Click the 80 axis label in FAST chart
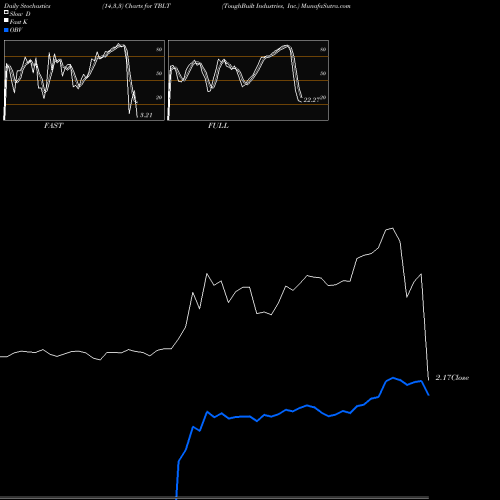The width and height of the screenshot is (500, 500). [159, 49]
